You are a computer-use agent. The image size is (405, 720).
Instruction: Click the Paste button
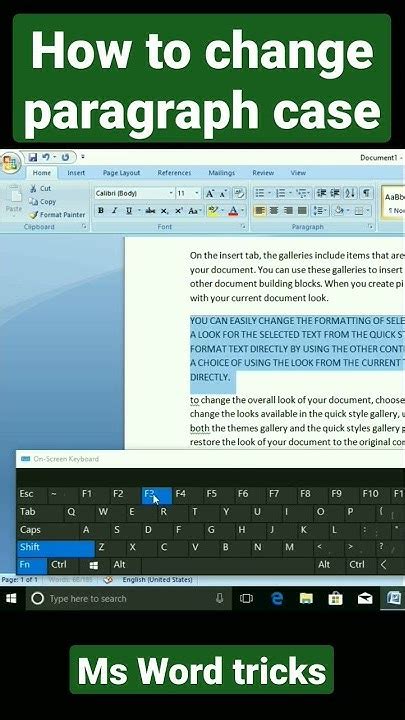coord(13,201)
